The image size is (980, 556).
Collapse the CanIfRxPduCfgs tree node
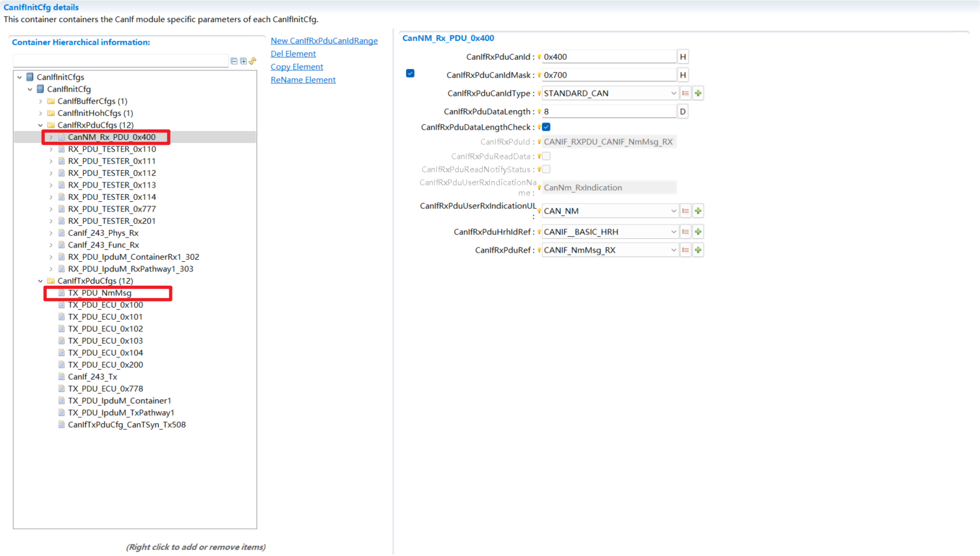point(41,124)
